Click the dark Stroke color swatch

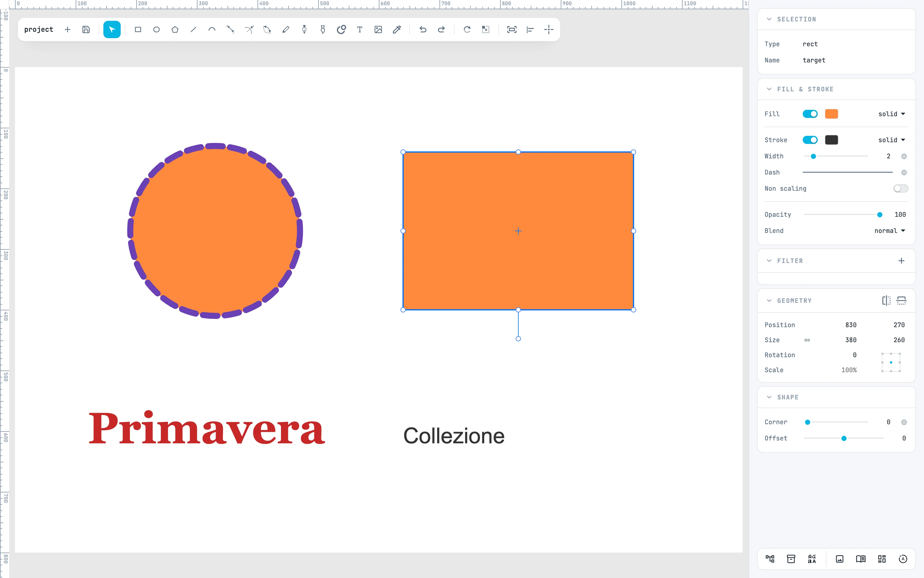pos(831,140)
